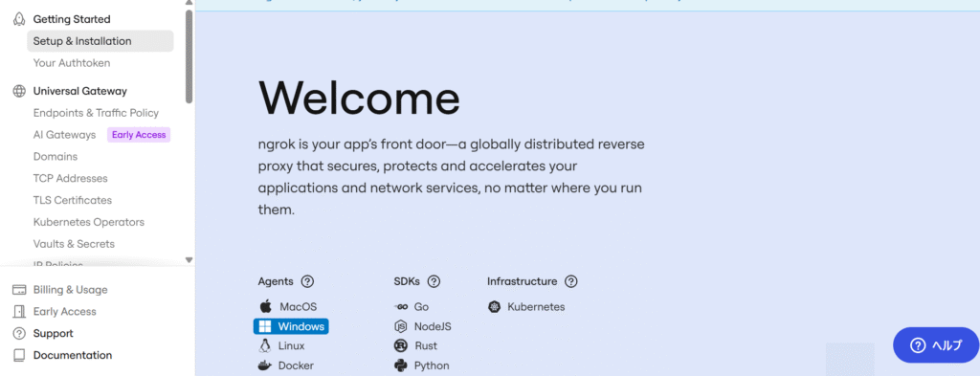Click the Universal Gateway heading
Viewport: 980px width, 376px height.
(x=80, y=91)
